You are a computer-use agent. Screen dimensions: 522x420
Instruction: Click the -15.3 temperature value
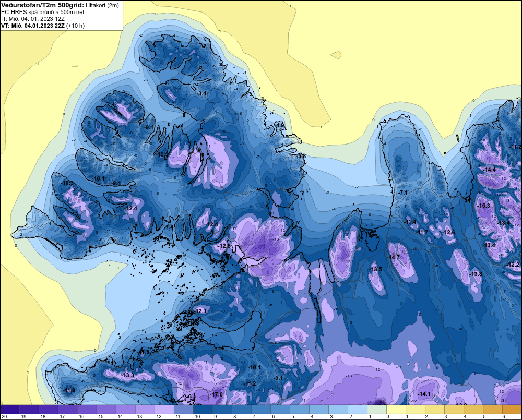(483, 206)
